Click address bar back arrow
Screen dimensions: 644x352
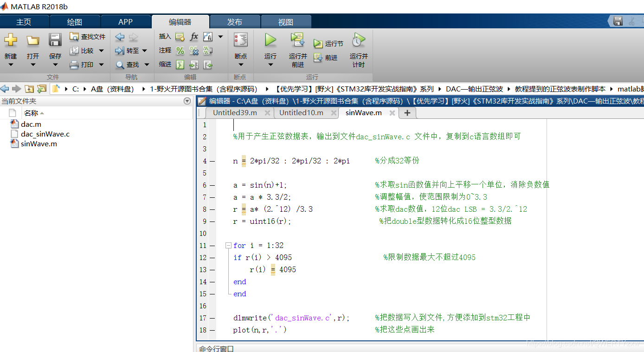[5, 89]
